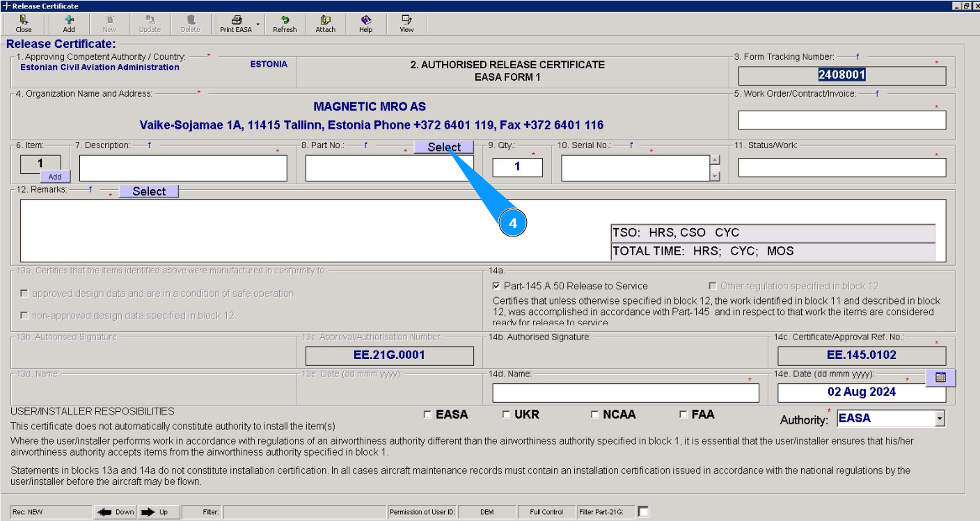Image resolution: width=980 pixels, height=521 pixels.
Task: Click the 14e Date field
Action: coord(862,392)
